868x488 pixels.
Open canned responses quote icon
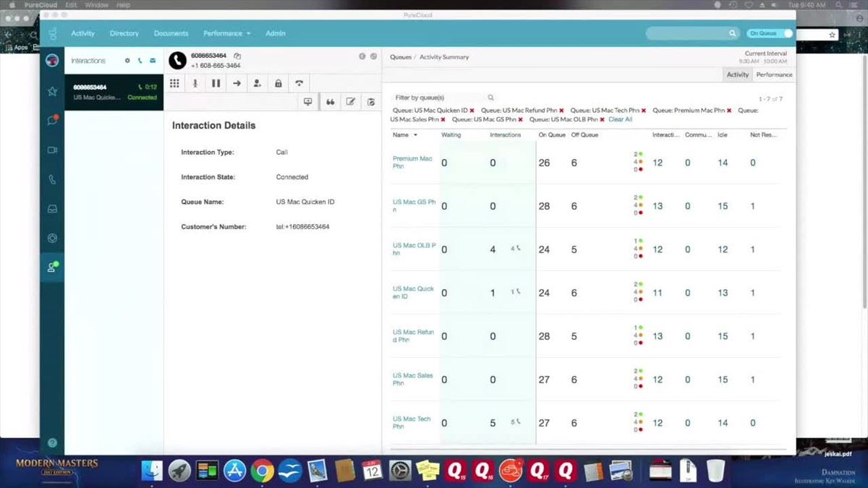pos(330,102)
